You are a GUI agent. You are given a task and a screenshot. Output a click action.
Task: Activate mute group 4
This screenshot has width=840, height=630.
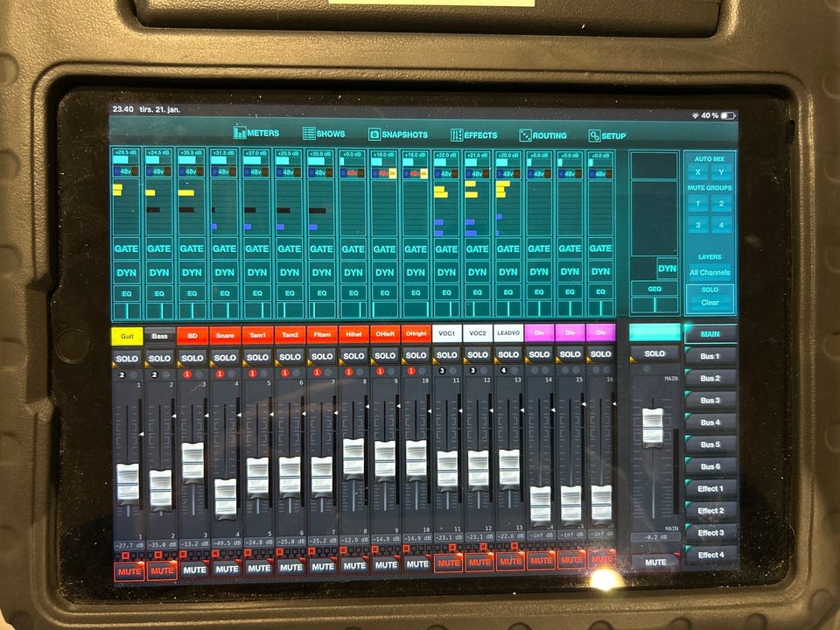(x=721, y=225)
